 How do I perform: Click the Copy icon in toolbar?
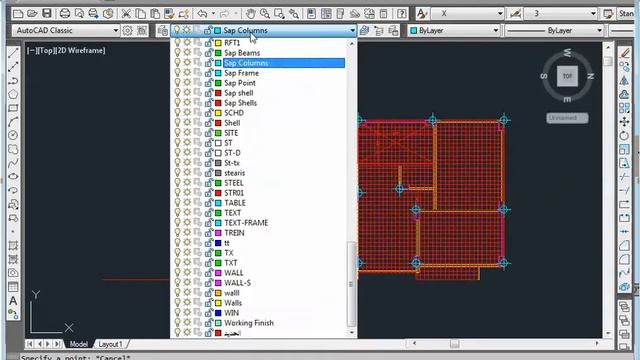pyautogui.click(x=141, y=14)
